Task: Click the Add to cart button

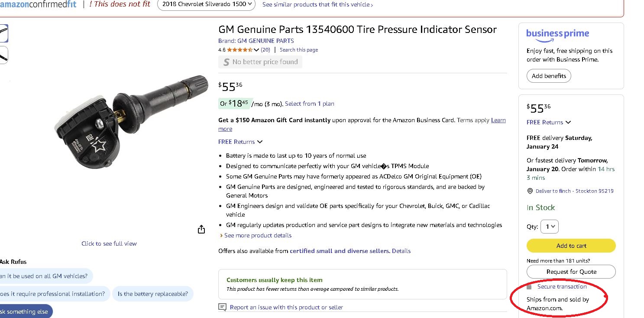Action: point(571,246)
